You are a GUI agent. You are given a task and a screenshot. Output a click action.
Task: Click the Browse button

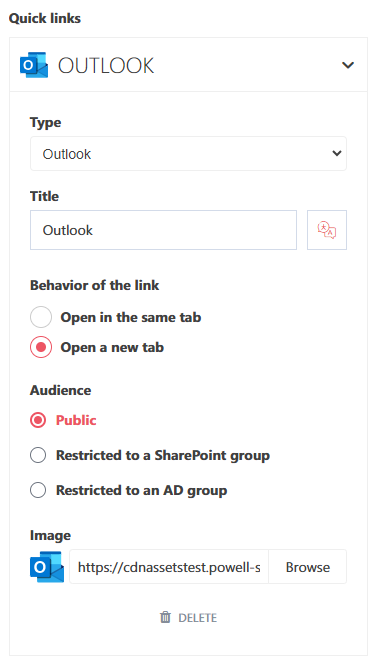pyautogui.click(x=308, y=567)
